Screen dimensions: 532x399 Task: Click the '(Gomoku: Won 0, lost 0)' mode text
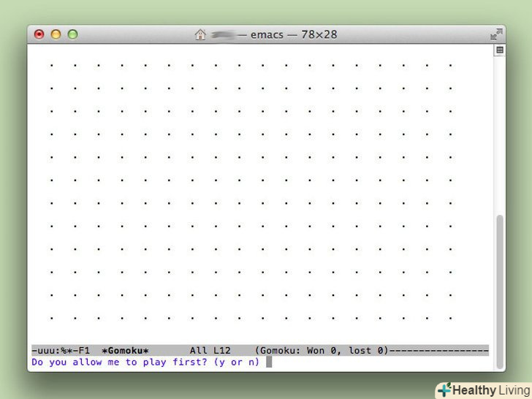[x=322, y=351]
